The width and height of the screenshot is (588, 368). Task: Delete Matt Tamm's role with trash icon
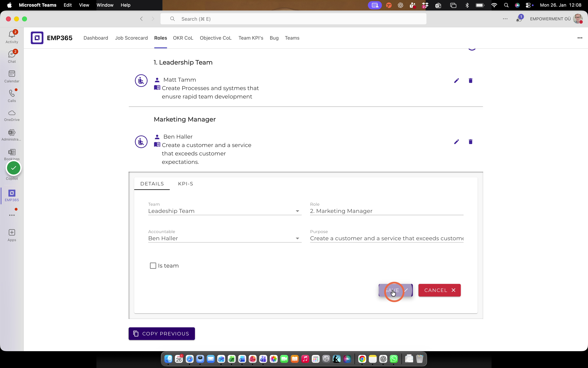[470, 81]
